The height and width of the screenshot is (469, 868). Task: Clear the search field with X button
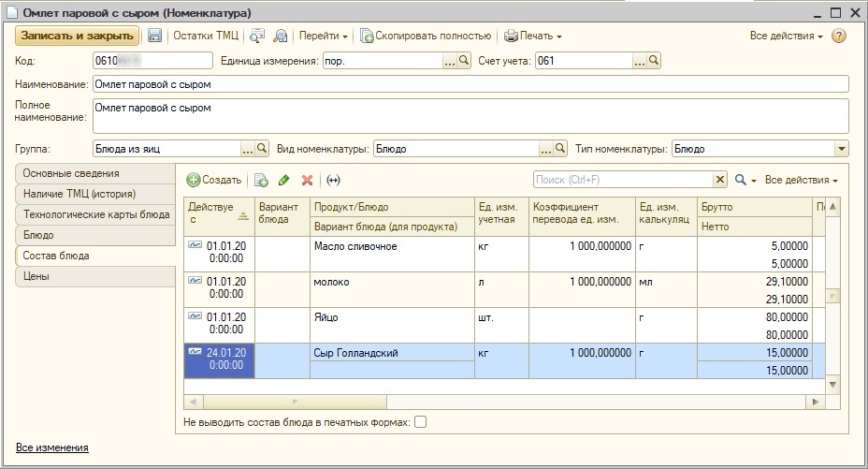[x=720, y=180]
